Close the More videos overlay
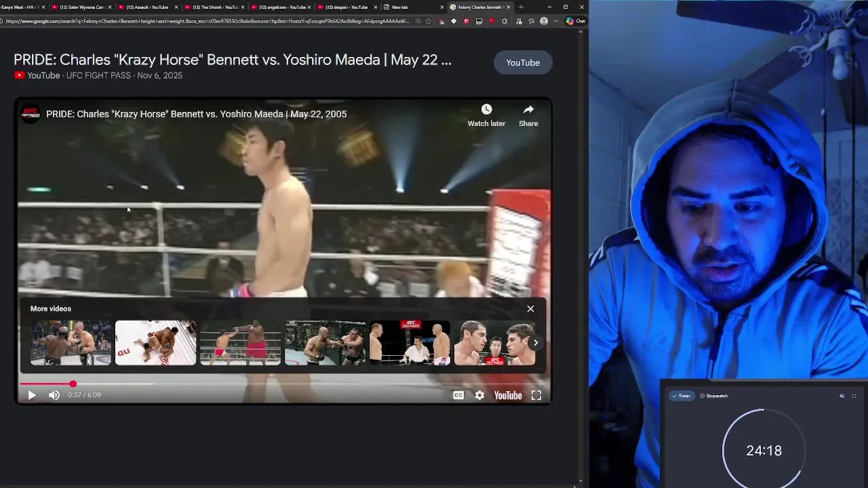This screenshot has height=488, width=868. click(x=530, y=308)
